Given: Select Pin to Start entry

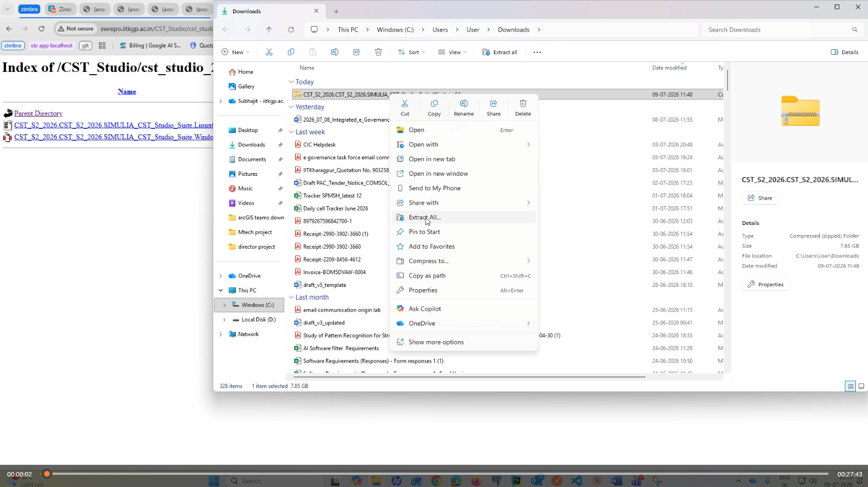Looking at the screenshot, I should pyautogui.click(x=464, y=232).
